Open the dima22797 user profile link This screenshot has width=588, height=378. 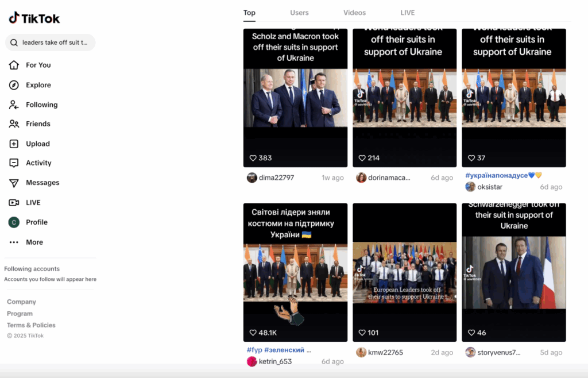[276, 178]
